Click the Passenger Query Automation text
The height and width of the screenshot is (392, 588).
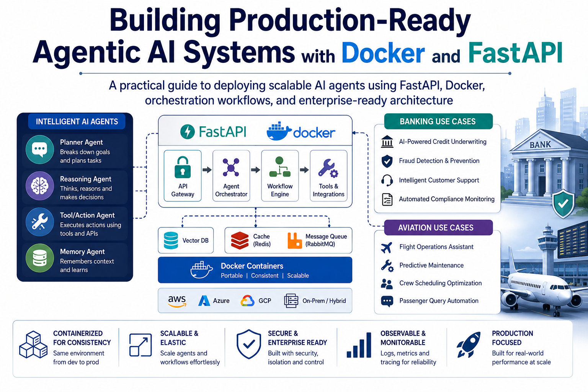(x=439, y=301)
